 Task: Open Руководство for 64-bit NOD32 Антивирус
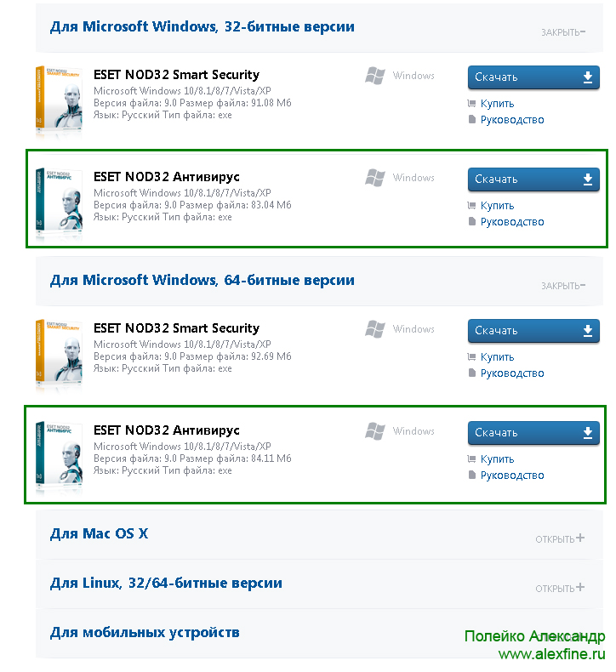(512, 476)
